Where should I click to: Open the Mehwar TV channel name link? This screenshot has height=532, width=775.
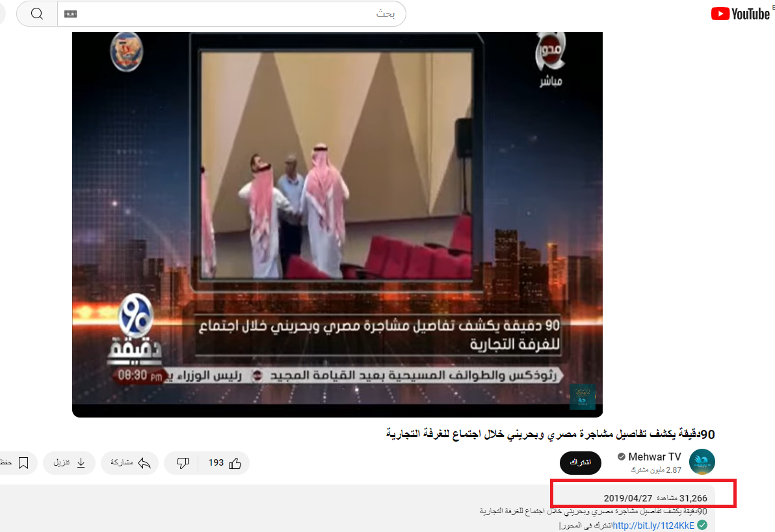click(x=655, y=457)
